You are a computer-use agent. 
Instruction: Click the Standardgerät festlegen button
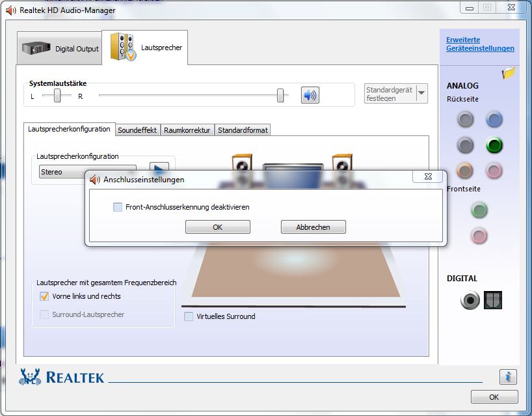coord(390,94)
